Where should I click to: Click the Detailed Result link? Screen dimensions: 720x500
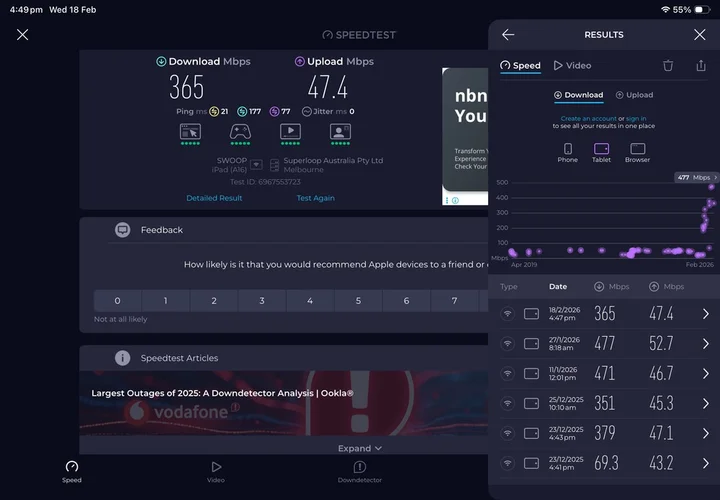click(x=214, y=198)
